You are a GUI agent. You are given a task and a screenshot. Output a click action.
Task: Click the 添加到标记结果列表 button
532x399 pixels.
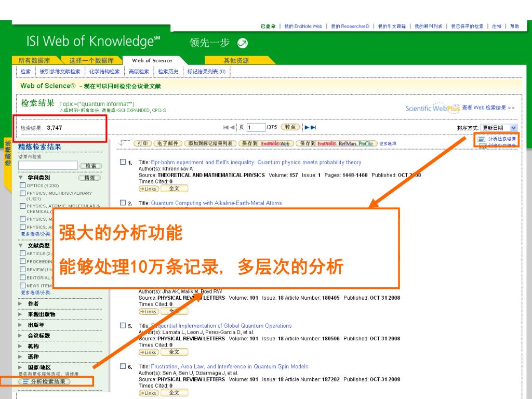tap(210, 143)
